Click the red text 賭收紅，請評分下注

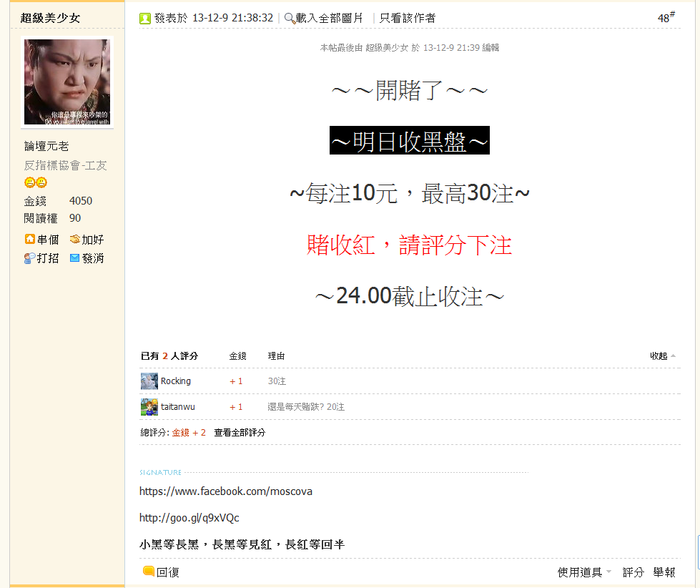click(410, 245)
